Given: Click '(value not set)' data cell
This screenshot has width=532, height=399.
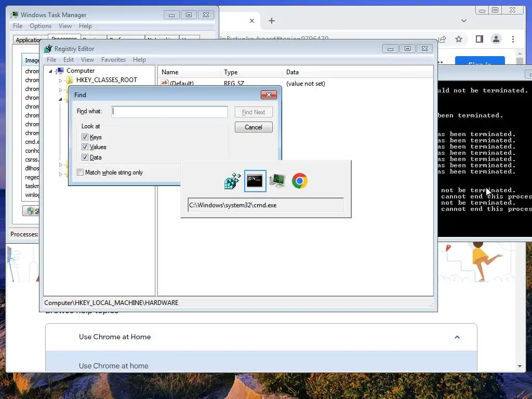Looking at the screenshot, I should 305,84.
